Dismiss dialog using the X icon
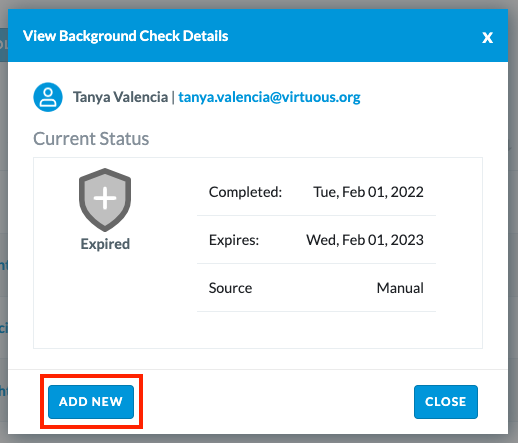Image resolution: width=518 pixels, height=443 pixels. 487,37
